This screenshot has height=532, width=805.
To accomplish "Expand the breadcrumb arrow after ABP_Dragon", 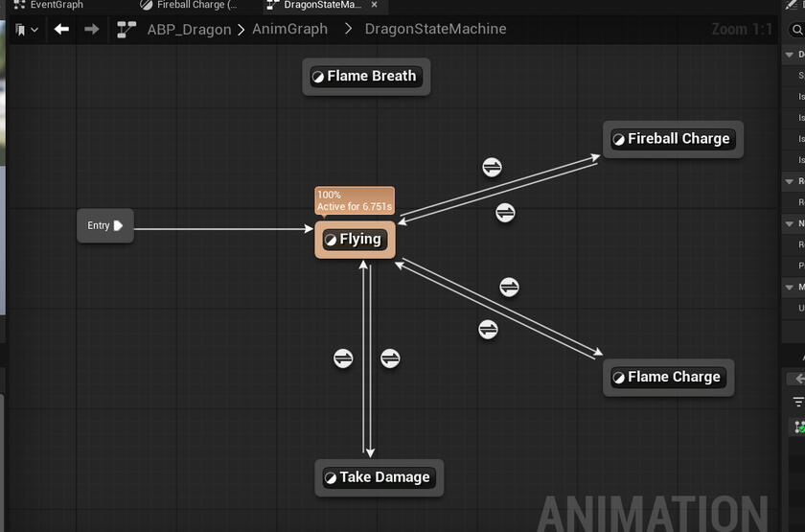I will tap(241, 30).
